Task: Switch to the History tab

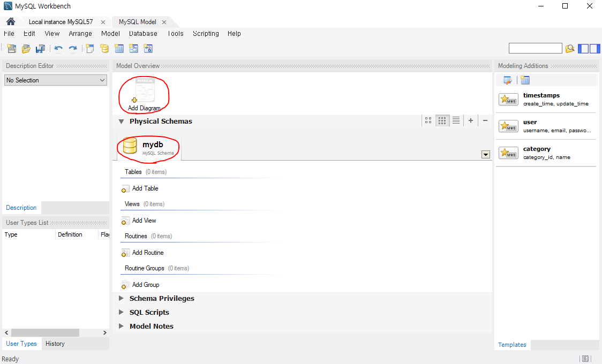Action: tap(55, 344)
